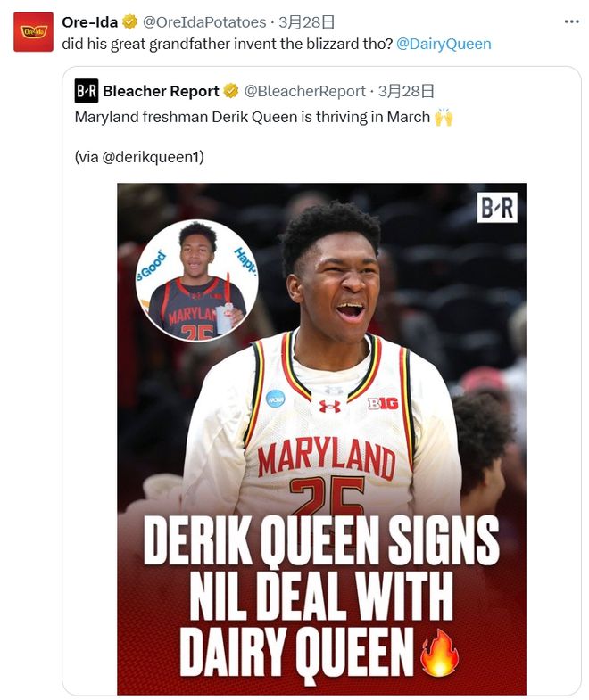The height and width of the screenshot is (700, 589).
Task: Click the Ore-Ida profile avatar logo
Action: (33, 32)
